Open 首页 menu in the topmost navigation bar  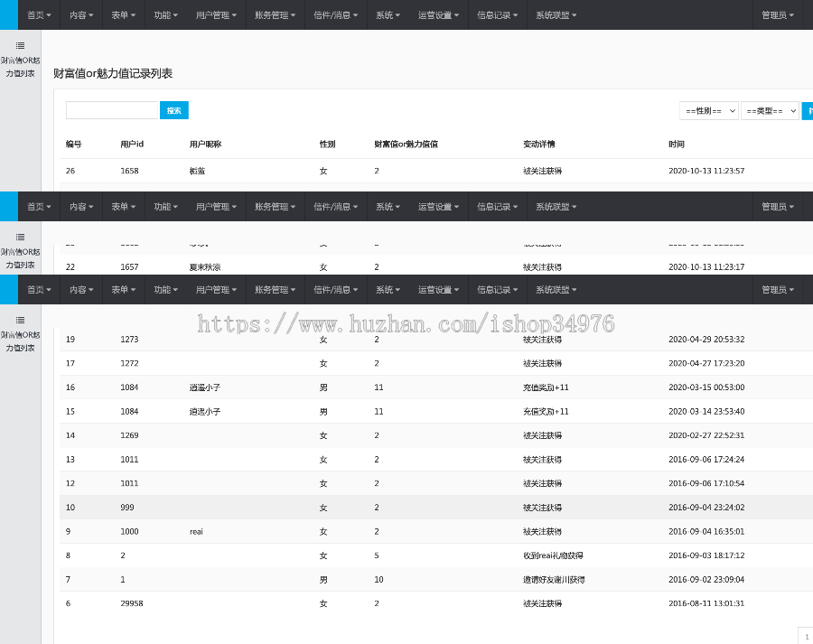40,15
